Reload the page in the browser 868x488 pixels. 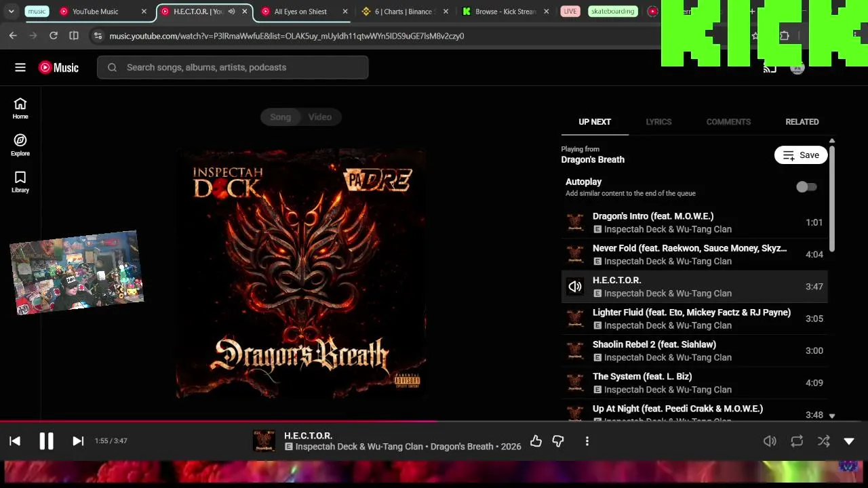[x=54, y=35]
